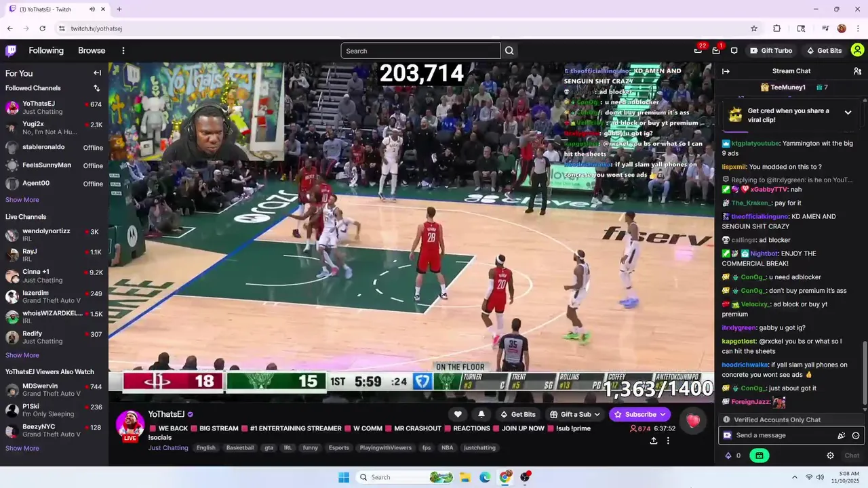Click the disabled Chat send button
Image resolution: width=868 pixels, height=488 pixels.
click(852, 455)
